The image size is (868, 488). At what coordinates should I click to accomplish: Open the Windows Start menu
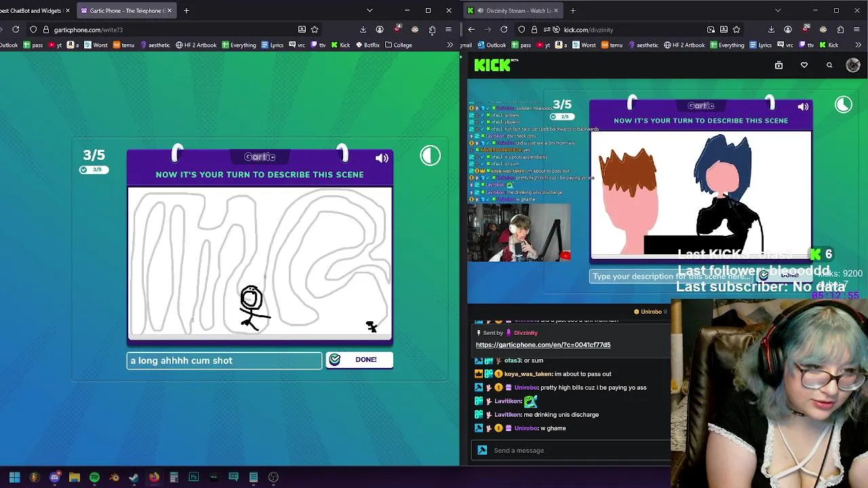click(14, 477)
